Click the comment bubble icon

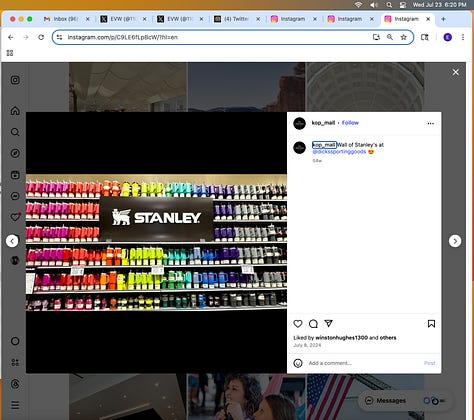(x=313, y=324)
